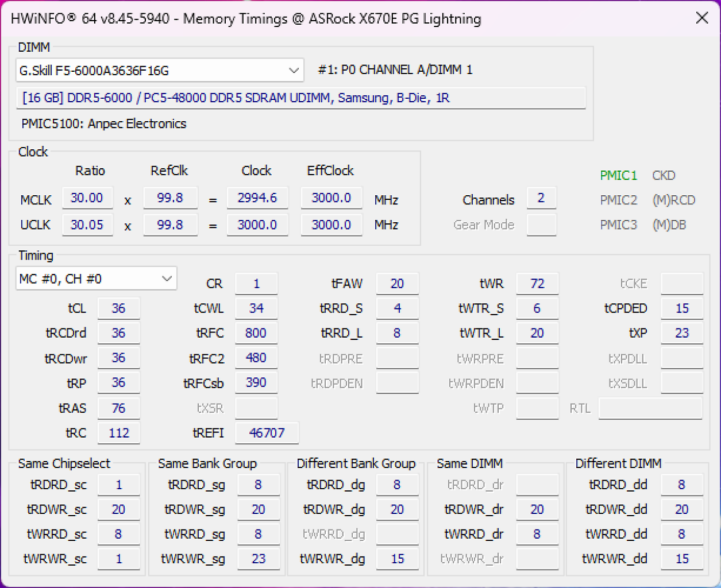Click the tRRD_S value 4
The width and height of the screenshot is (721, 588).
397,308
